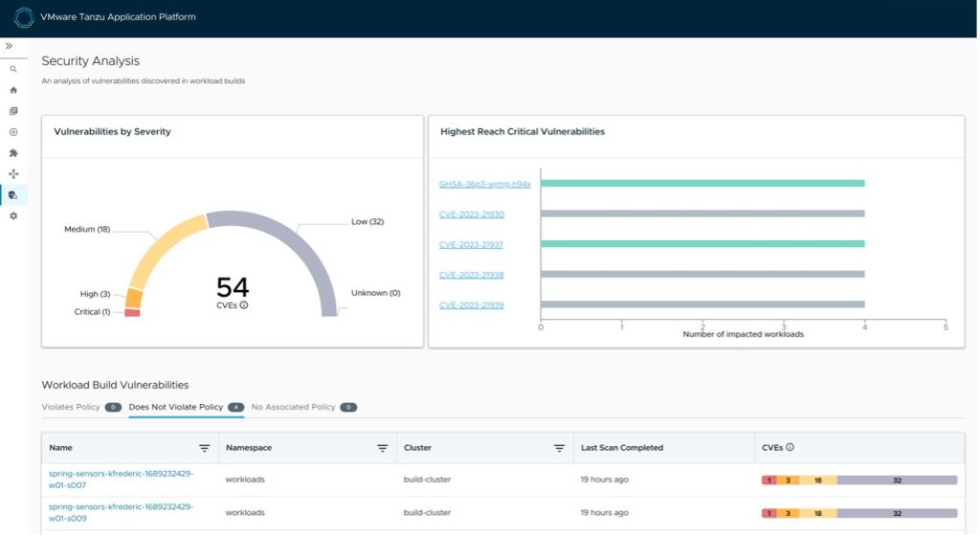The height and width of the screenshot is (537, 980).
Task: Open Namespace column filter menu
Action: [x=382, y=448]
